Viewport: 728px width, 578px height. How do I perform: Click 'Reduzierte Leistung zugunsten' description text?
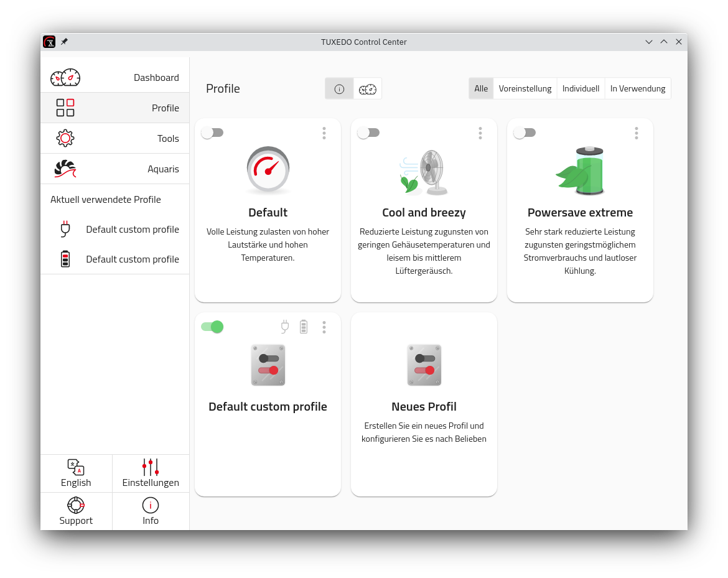coord(424,251)
